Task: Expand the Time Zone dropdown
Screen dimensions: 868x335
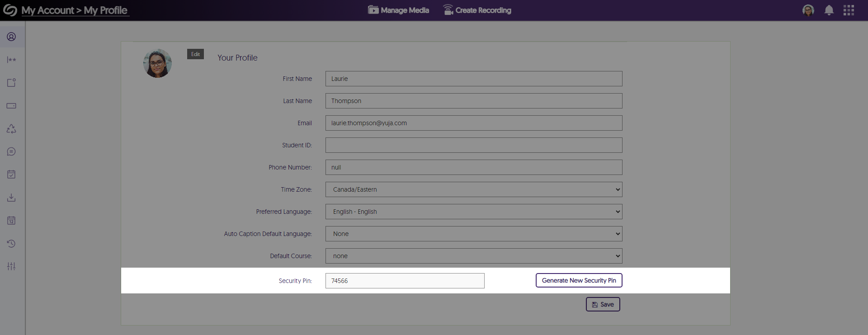Action: (473, 189)
